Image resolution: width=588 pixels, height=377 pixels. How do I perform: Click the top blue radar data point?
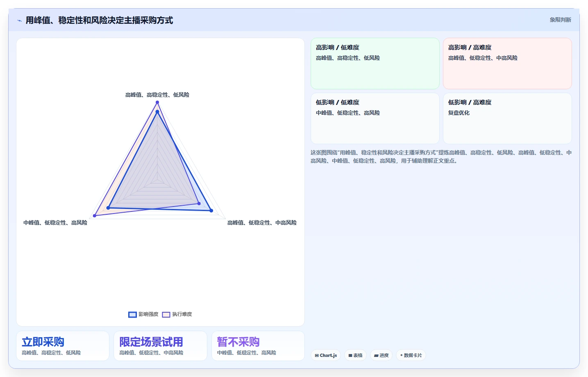157,111
